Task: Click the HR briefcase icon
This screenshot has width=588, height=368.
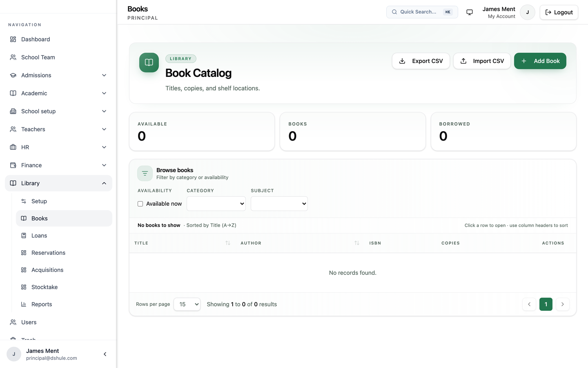Action: pos(13,147)
